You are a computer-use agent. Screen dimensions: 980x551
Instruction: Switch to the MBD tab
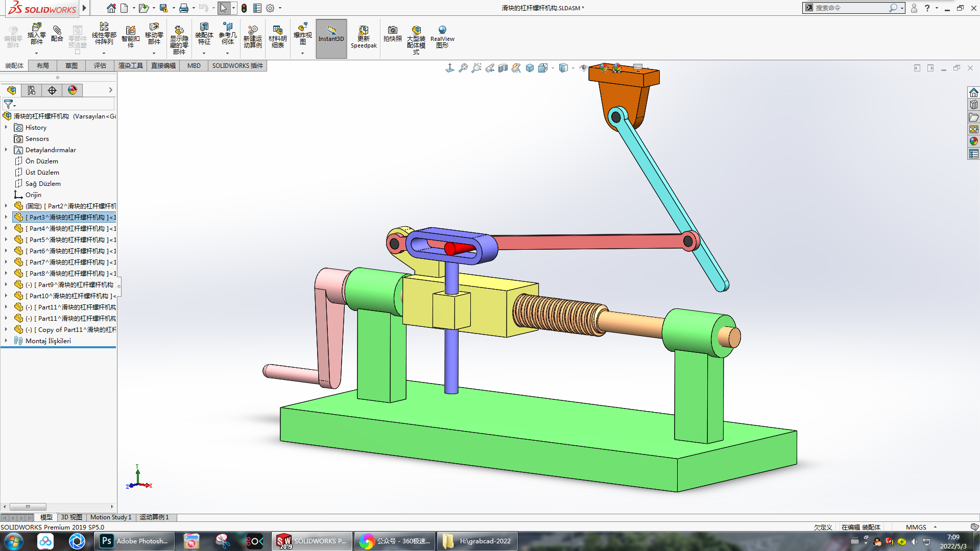(x=194, y=66)
